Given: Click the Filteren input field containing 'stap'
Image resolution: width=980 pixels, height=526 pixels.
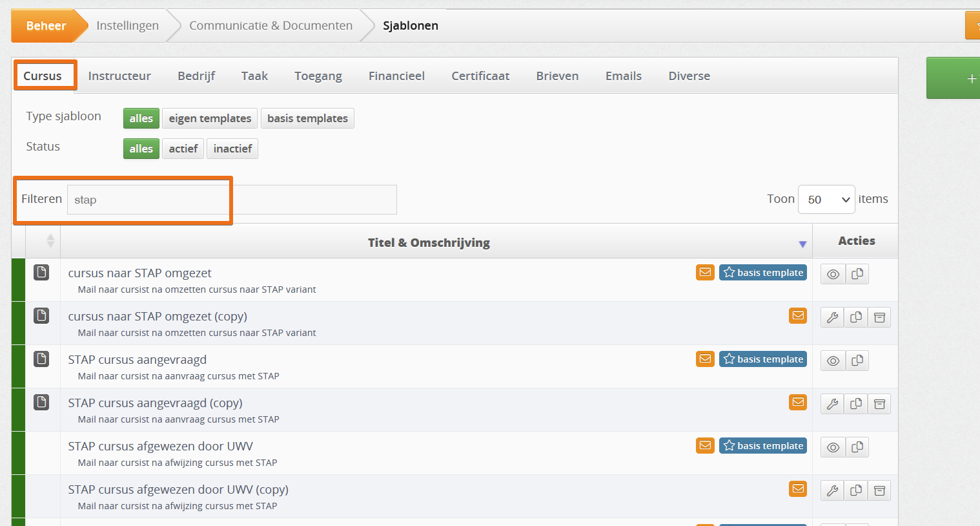Looking at the screenshot, I should coord(232,200).
